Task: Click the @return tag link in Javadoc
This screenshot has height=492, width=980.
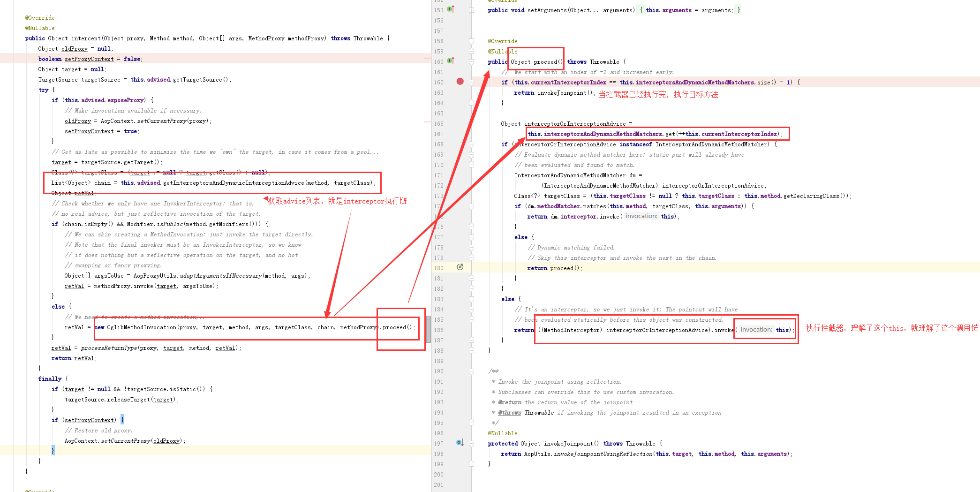Action: coord(510,402)
